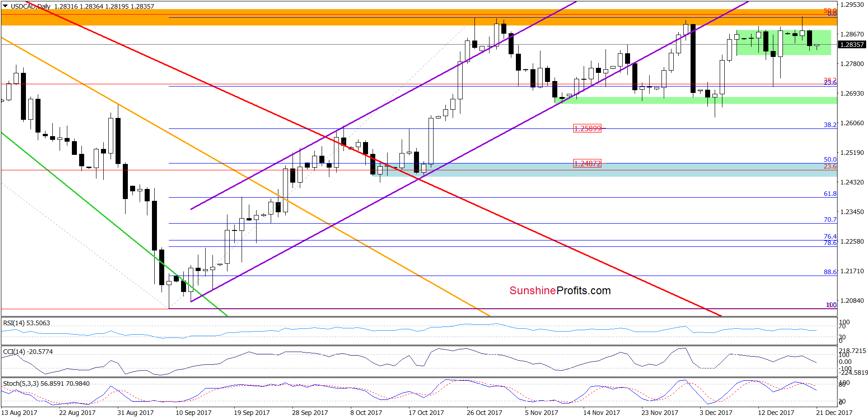Select the 1.29530 price axis label
The width and height of the screenshot is (868, 419).
coord(852,5)
